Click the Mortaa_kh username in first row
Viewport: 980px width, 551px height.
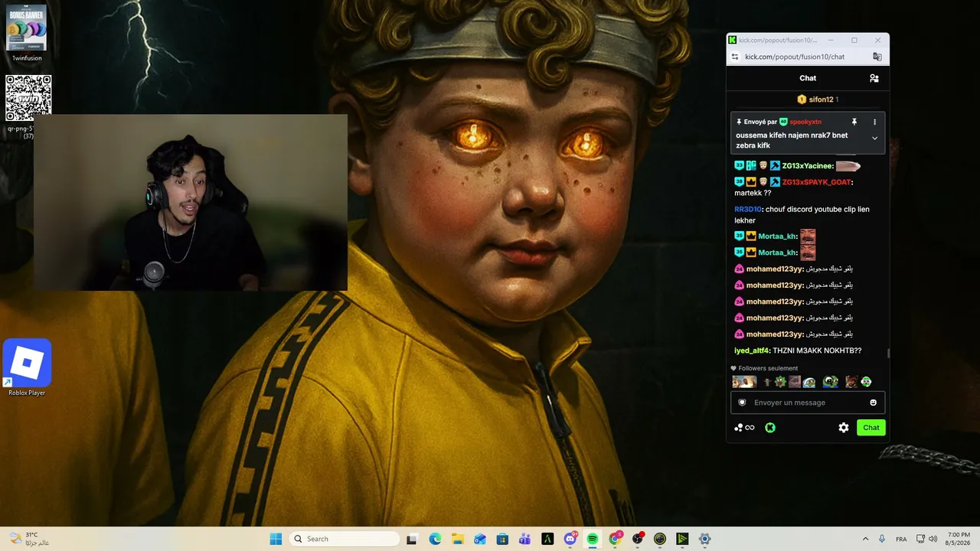[x=778, y=236]
